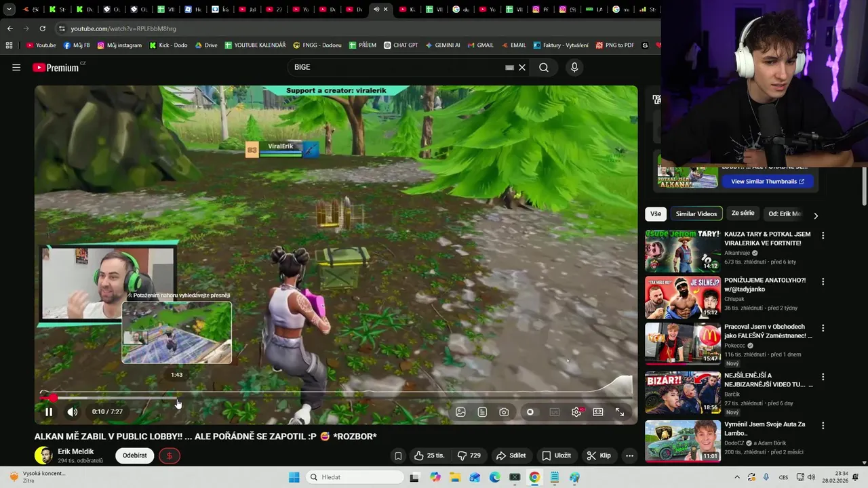Image resolution: width=868 pixels, height=488 pixels.
Task: Open the on-screen keyboard icon in search
Action: pyautogui.click(x=509, y=67)
